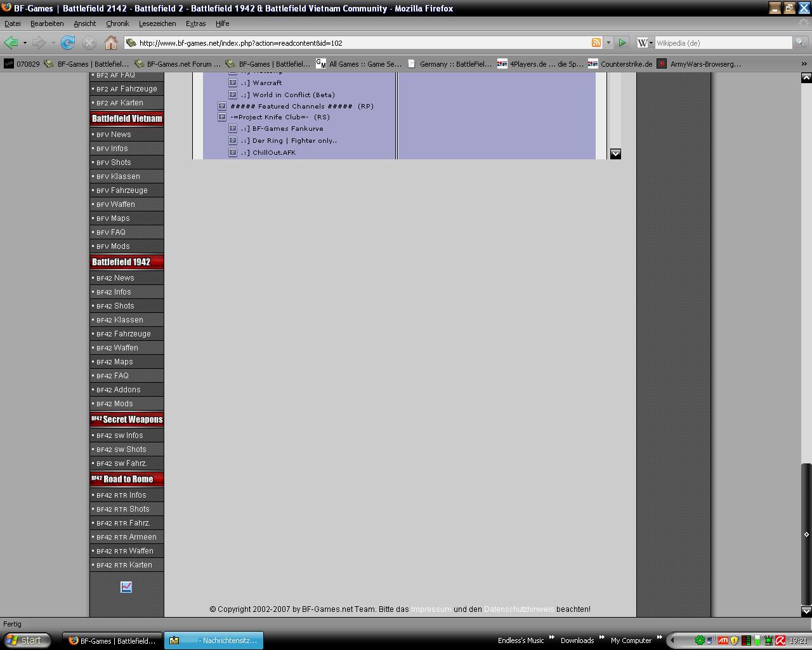
Task: Open the 070829 bookmark
Action: 22,63
